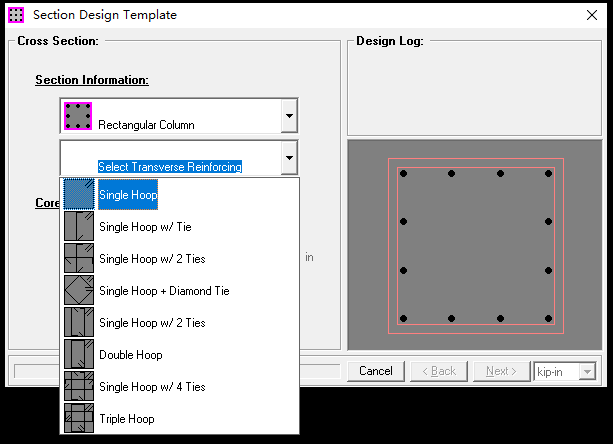Select 'Single Hoop w/ 2 Ties' cross-pattern option

tap(152, 259)
